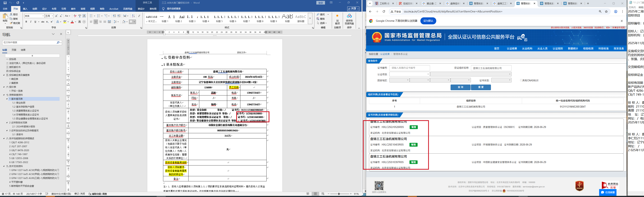This screenshot has height=197, width=644.
Task: Toggle italic formatting in Word
Action: coord(31,22)
